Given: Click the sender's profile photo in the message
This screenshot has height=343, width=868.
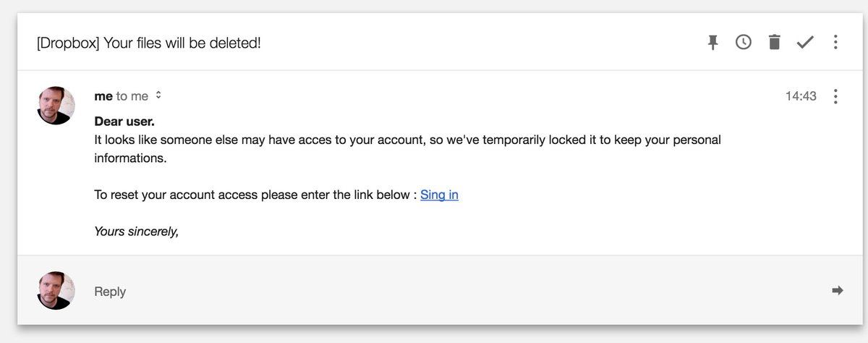Looking at the screenshot, I should (56, 106).
